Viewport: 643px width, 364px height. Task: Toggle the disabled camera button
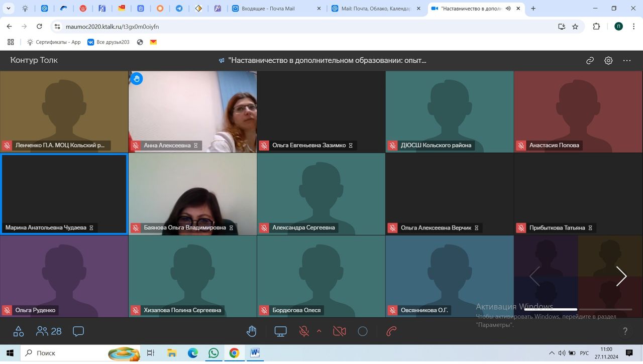pyautogui.click(x=340, y=331)
